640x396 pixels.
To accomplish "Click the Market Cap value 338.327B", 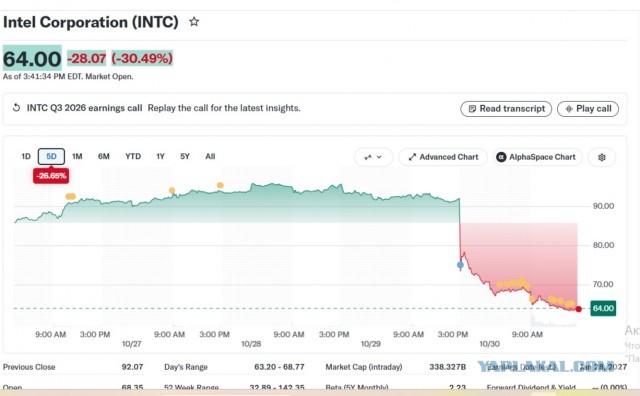I will pos(447,367).
